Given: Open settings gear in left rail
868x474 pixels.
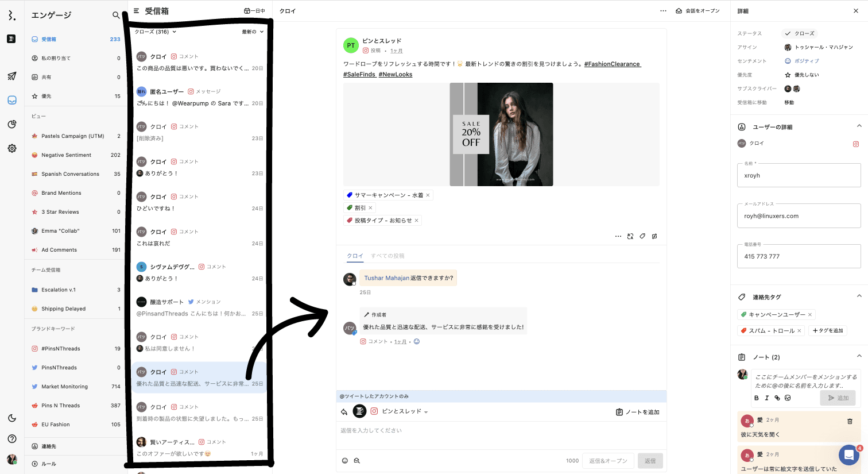Looking at the screenshot, I should (x=12, y=148).
